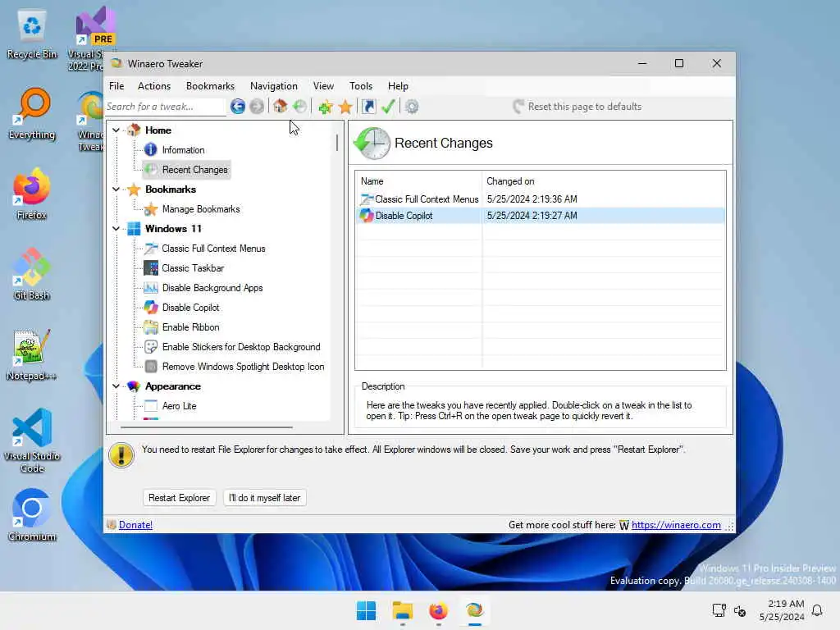This screenshot has width=840, height=630.
Task: Click Winaero Tweaker taskbar icon
Action: tap(474, 610)
